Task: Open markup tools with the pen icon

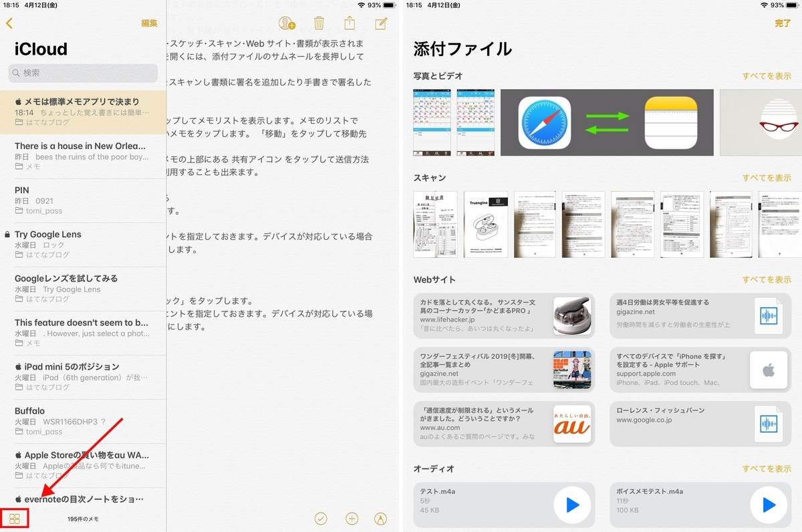Action: pyautogui.click(x=382, y=518)
